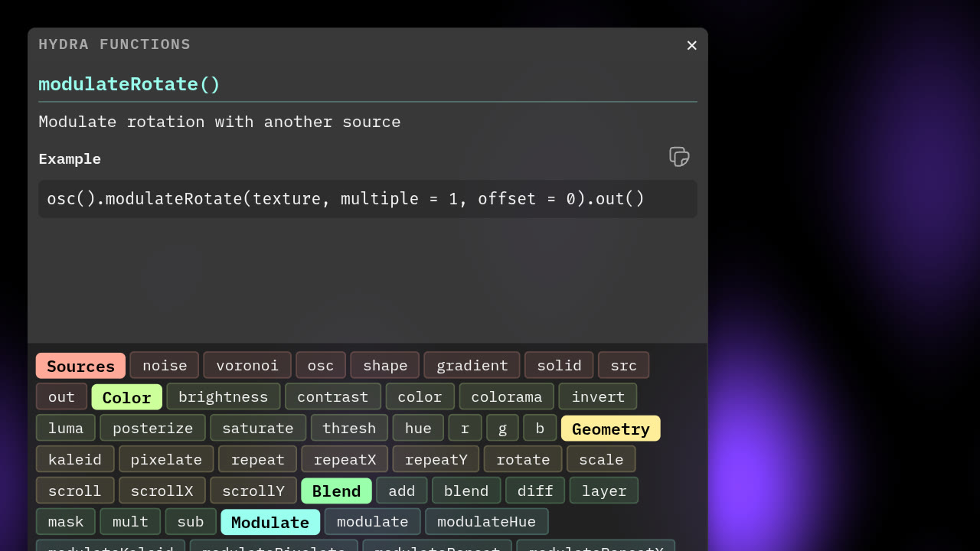This screenshot has height=551, width=980.
Task: Copy the example code with the copy icon
Action: click(x=679, y=157)
